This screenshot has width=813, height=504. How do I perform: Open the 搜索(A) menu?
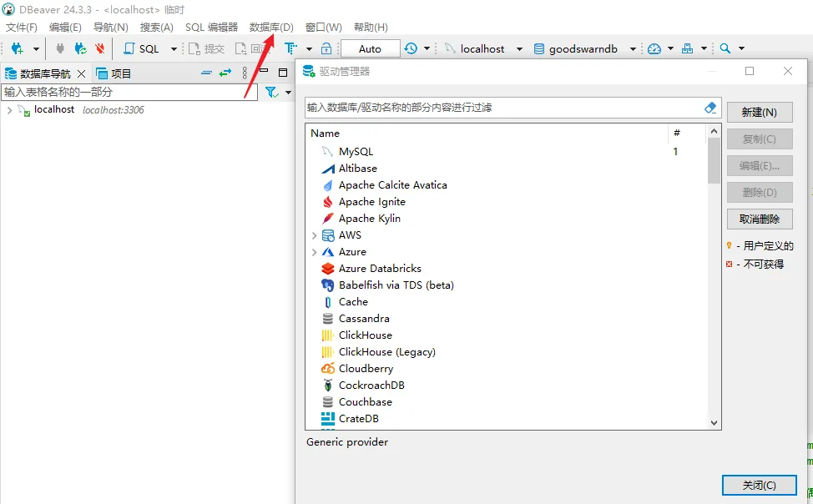pyautogui.click(x=157, y=27)
